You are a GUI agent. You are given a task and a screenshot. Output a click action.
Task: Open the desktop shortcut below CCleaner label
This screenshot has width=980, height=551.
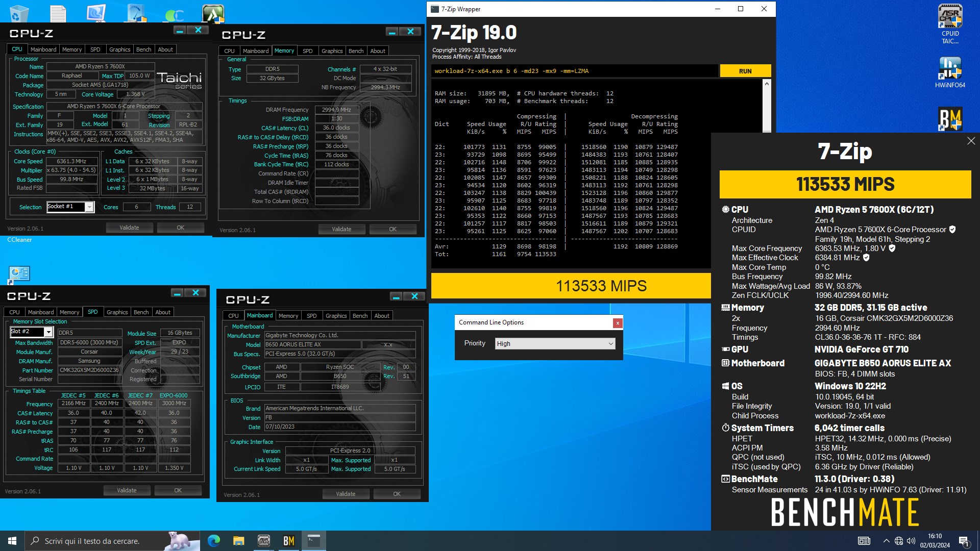pyautogui.click(x=19, y=274)
